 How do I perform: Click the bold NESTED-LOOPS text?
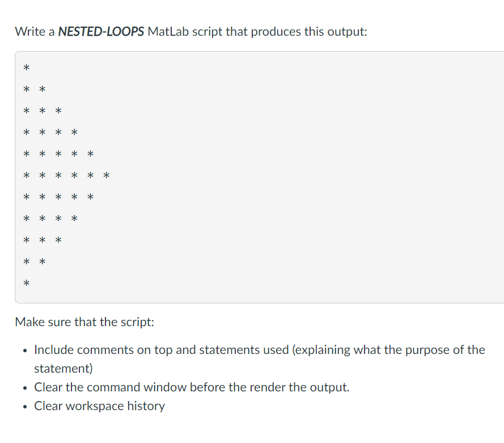101,32
